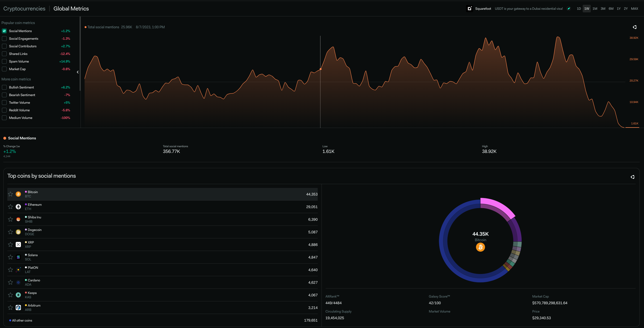Select the MAX time range

634,9
